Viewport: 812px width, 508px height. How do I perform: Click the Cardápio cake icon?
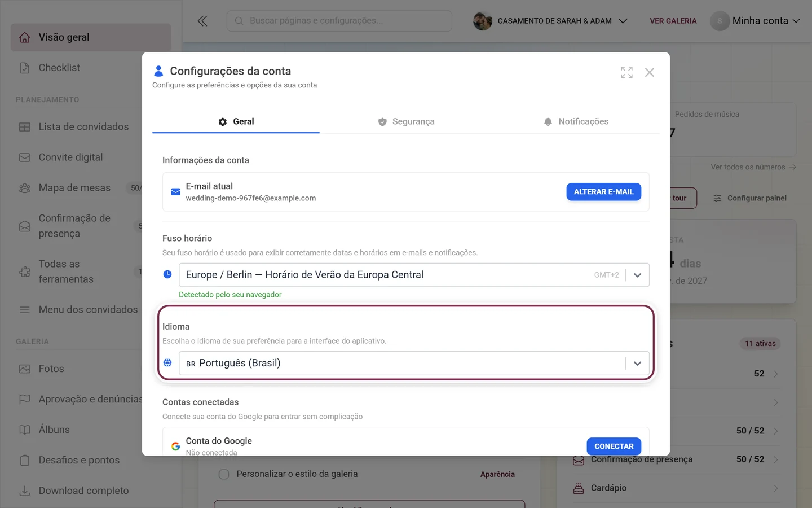tap(579, 488)
